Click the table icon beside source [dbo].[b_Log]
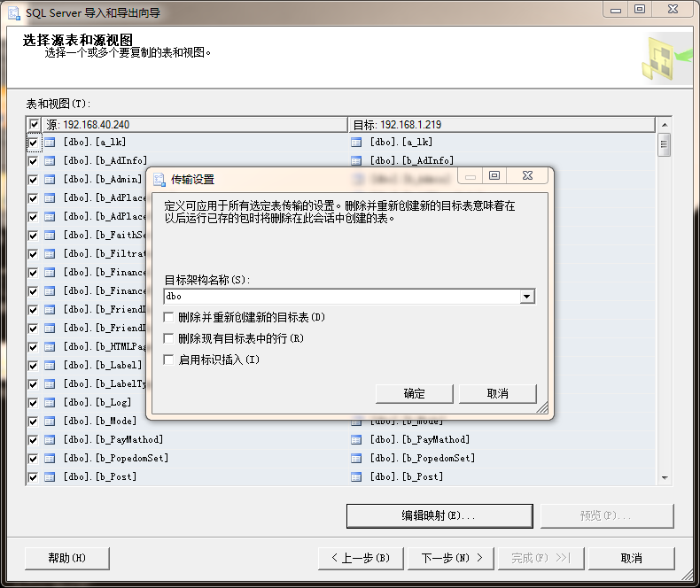This screenshot has width=700, height=588. coord(50,402)
